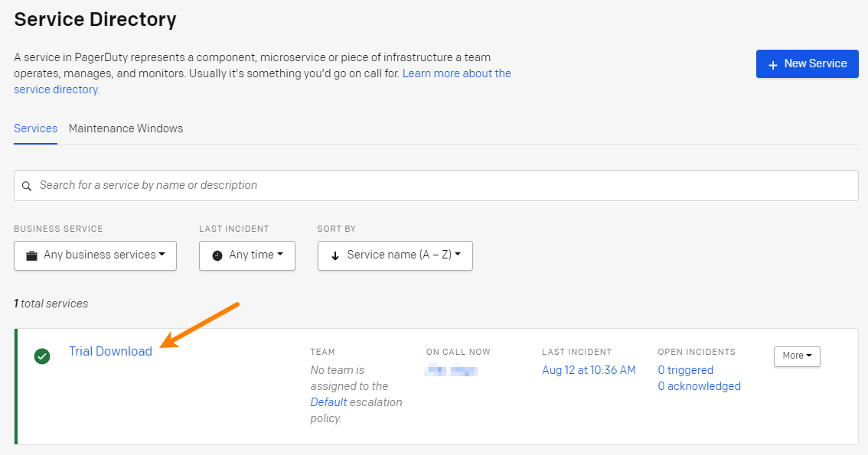The height and width of the screenshot is (455, 868).
Task: Click the briefcase icon in business services
Action: point(31,255)
